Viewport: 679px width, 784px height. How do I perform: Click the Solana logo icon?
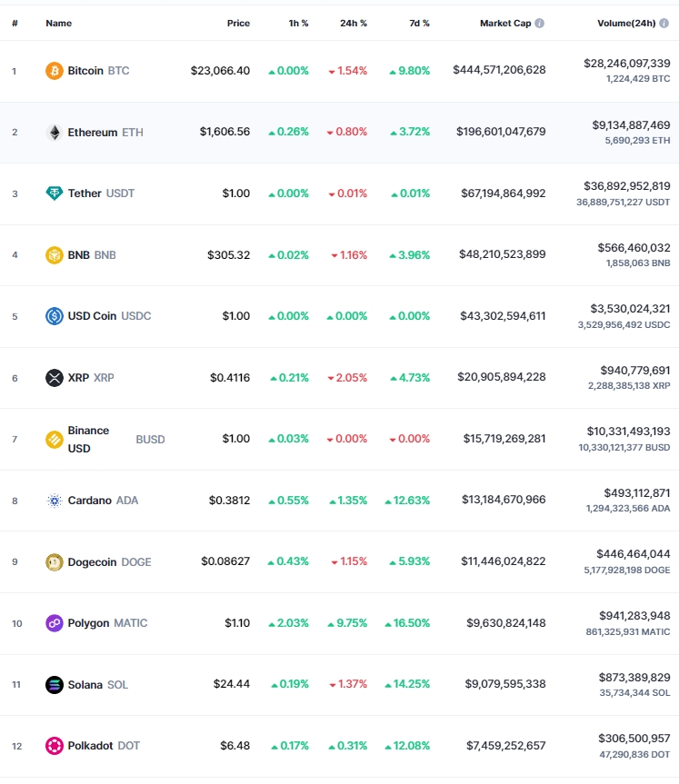54,684
